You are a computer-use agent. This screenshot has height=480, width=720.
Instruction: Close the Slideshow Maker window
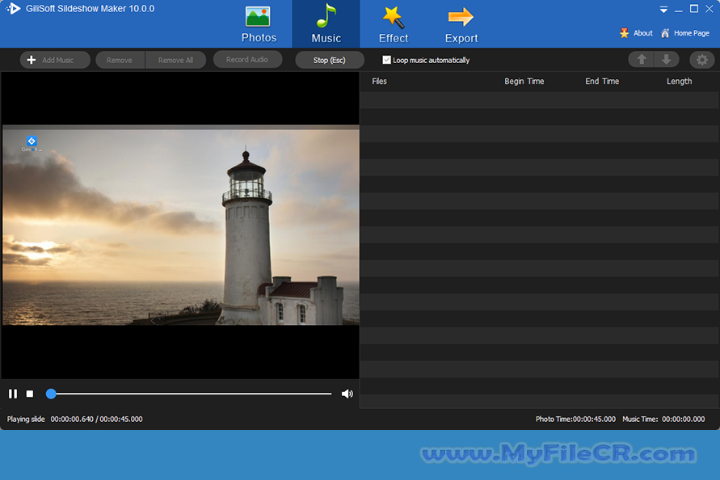pyautogui.click(x=709, y=9)
